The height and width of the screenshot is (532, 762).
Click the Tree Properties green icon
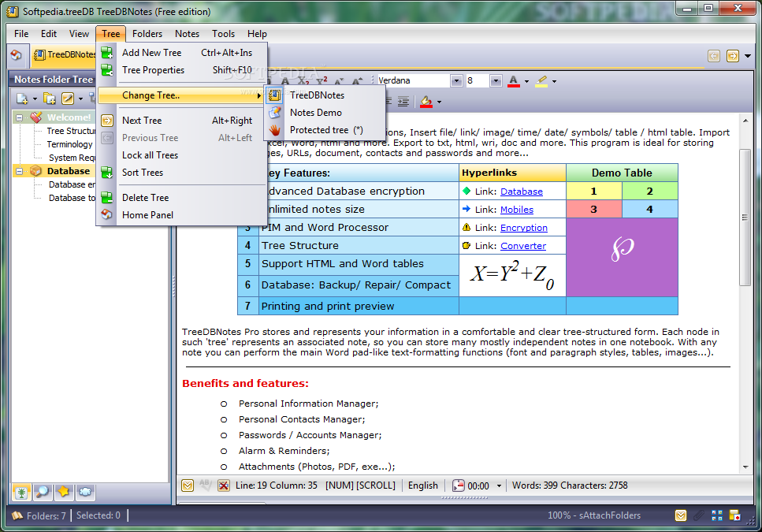(107, 70)
